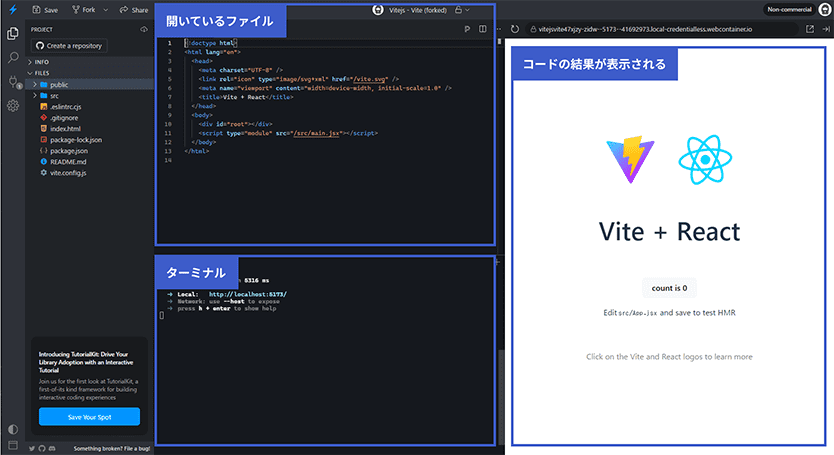Image resolution: width=834 pixels, height=455 pixels.
Task: Open the GitHub icon in the footer
Action: [x=42, y=449]
